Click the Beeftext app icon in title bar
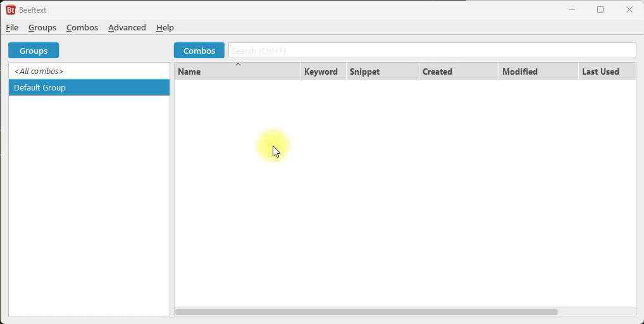Viewport: 644px width, 324px height. click(11, 9)
